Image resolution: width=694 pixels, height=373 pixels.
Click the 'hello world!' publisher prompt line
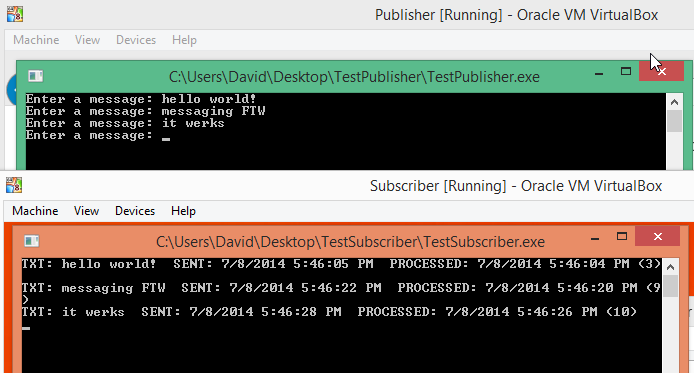point(141,99)
